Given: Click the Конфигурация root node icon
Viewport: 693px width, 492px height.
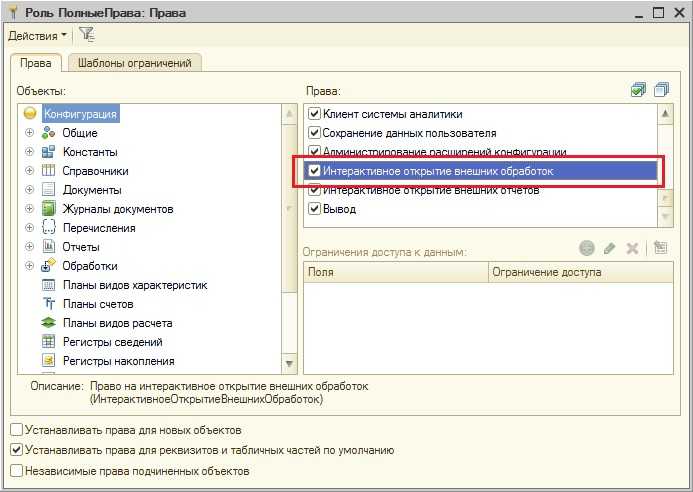Looking at the screenshot, I should 30,113.
